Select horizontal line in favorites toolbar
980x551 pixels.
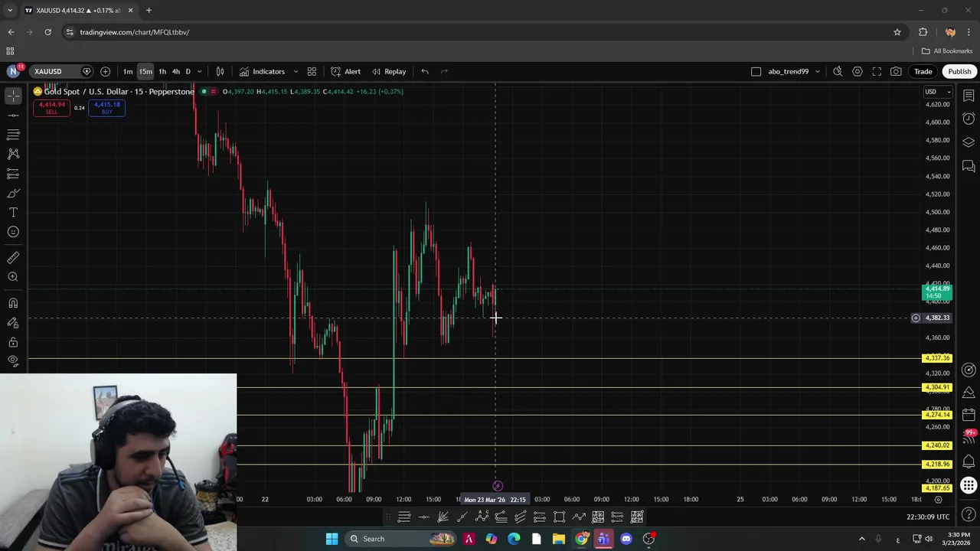pos(423,517)
